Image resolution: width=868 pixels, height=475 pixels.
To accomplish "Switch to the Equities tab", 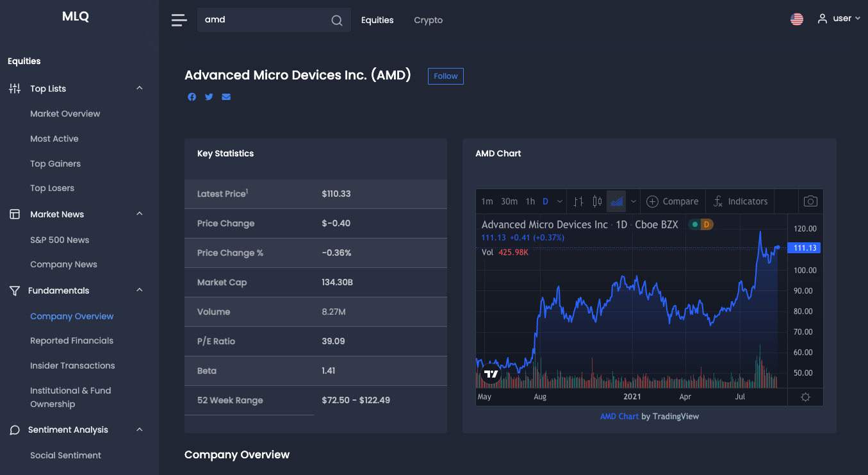I will click(377, 20).
